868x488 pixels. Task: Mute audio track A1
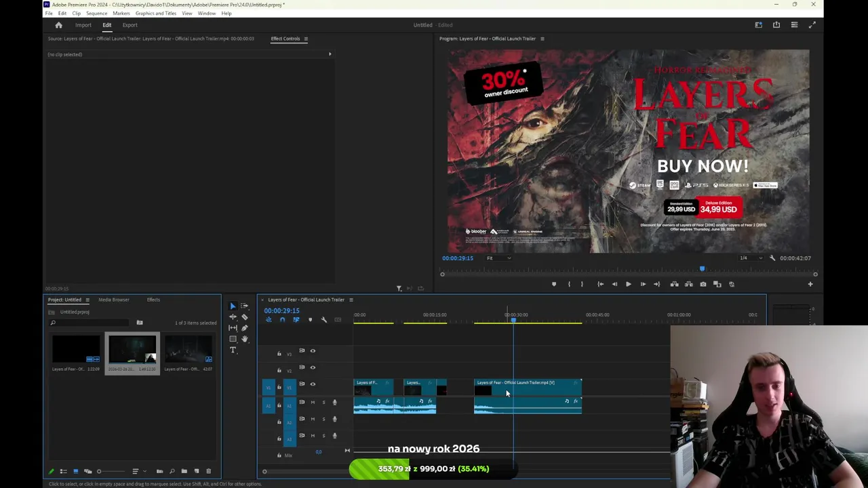pos(313,402)
